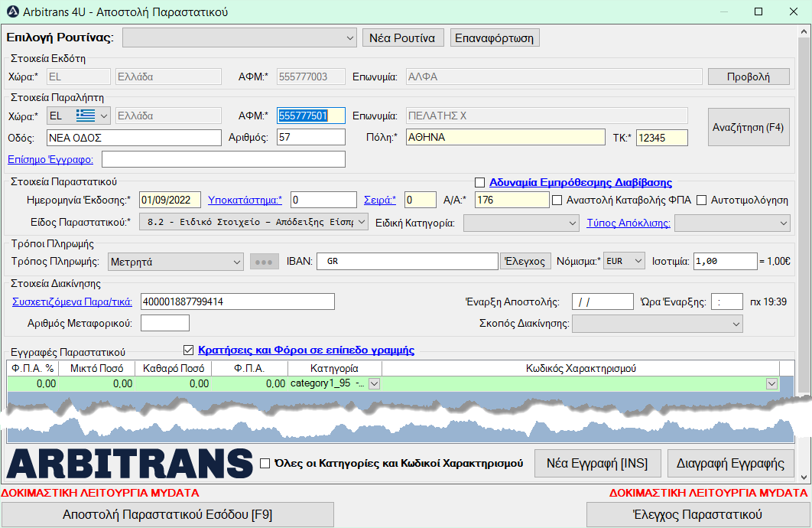Open the Νόμισμα EUR dropdown

[624, 261]
